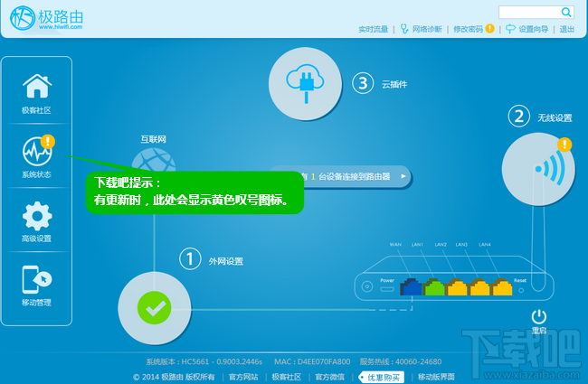Screen dimensions: 588x384
Task: Open 网络诊断 in top menu
Action: tap(422, 30)
